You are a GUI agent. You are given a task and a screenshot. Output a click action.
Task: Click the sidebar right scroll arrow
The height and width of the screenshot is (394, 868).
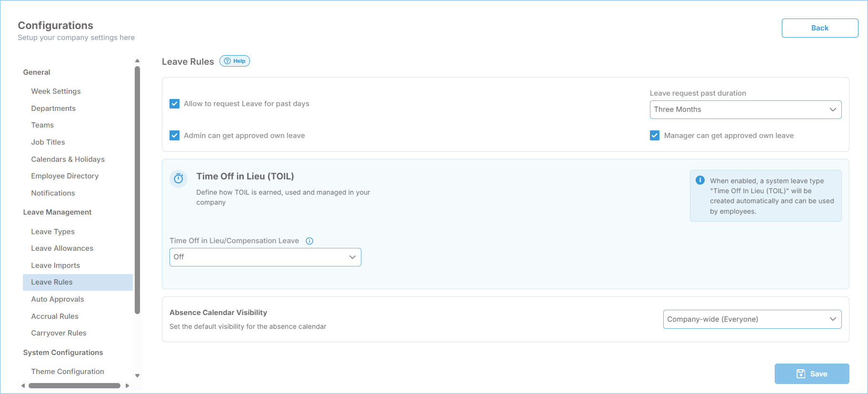tap(127, 385)
